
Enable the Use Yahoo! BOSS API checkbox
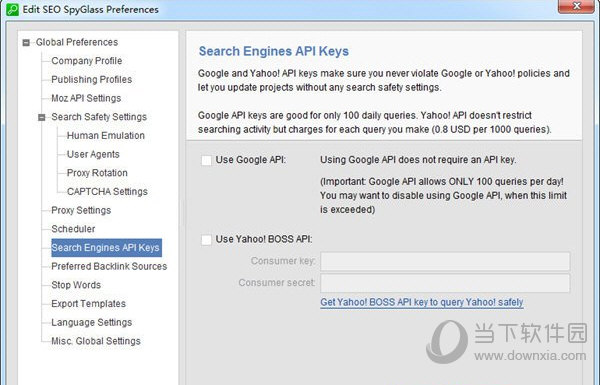(206, 240)
